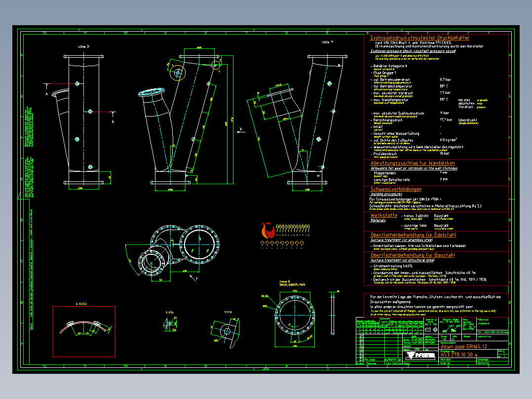The width and height of the screenshot is (532, 399).
Task: Click the Y arrow beside the top view
Action: coord(194,278)
